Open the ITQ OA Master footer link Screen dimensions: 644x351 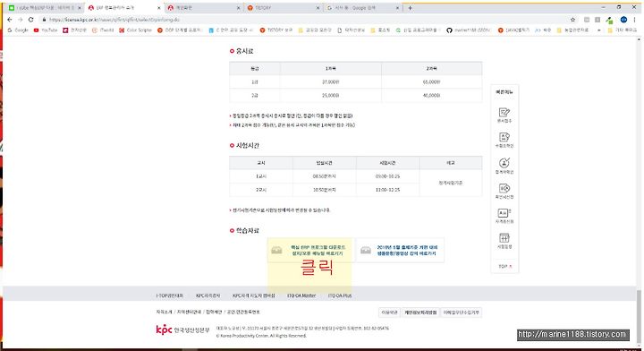[x=301, y=295]
